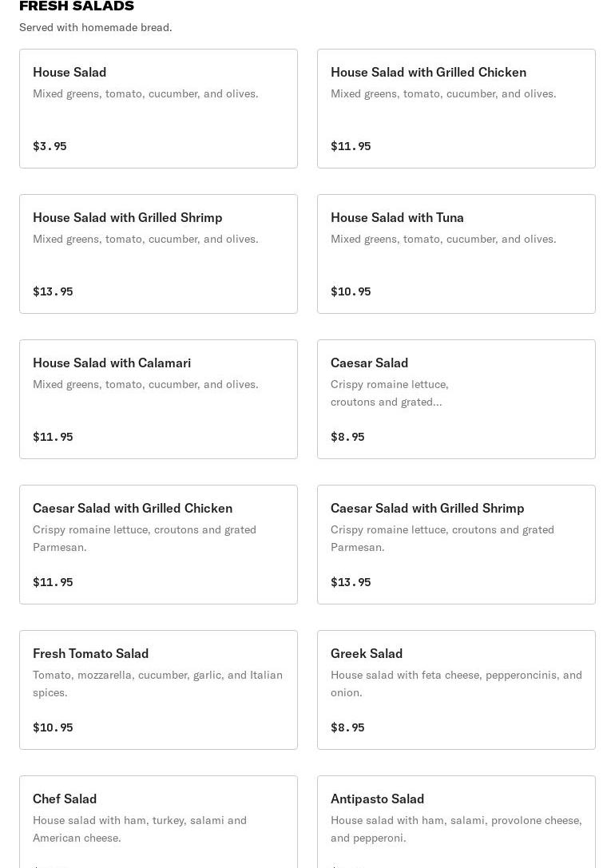Screen dimensions: 615x868
Task: Click the $10.95 price on Fresh Tomato Salad
Action: pyautogui.click(x=53, y=727)
